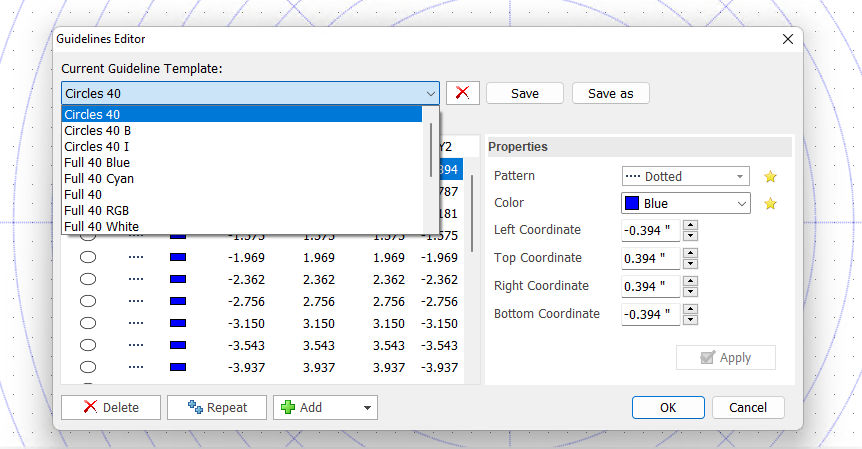Delete the selected guideline with Delete button
This screenshot has width=862, height=449.
tap(109, 407)
